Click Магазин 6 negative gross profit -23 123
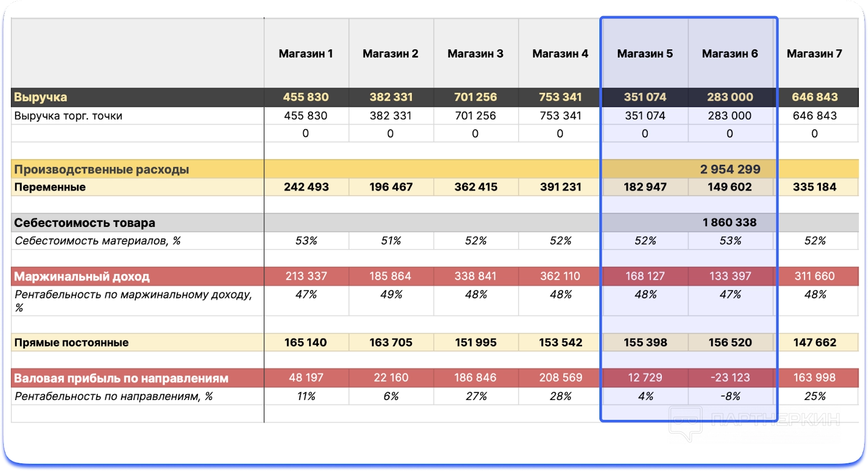The width and height of the screenshot is (868, 471). [730, 378]
